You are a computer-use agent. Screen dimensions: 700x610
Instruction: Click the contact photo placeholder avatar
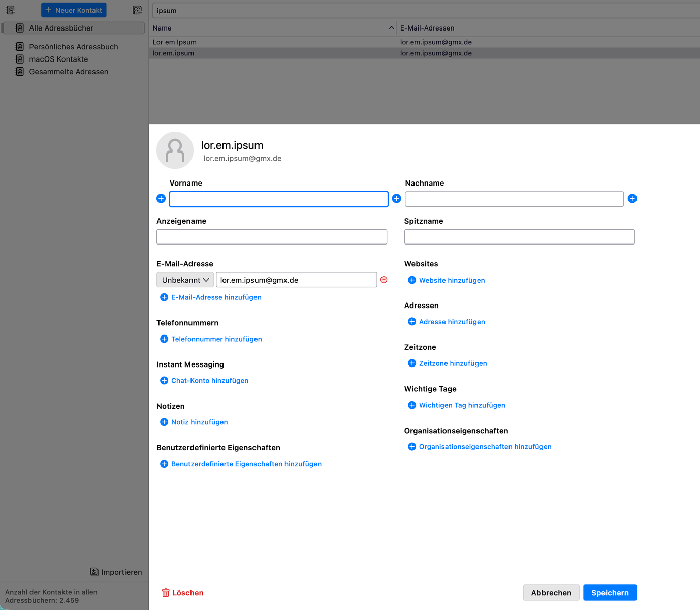[x=175, y=150]
